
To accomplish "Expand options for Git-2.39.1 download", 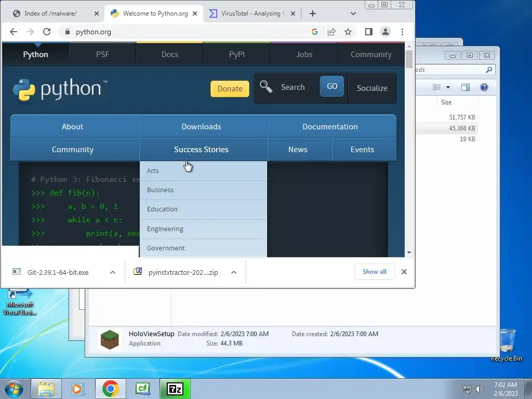I will coord(113,272).
